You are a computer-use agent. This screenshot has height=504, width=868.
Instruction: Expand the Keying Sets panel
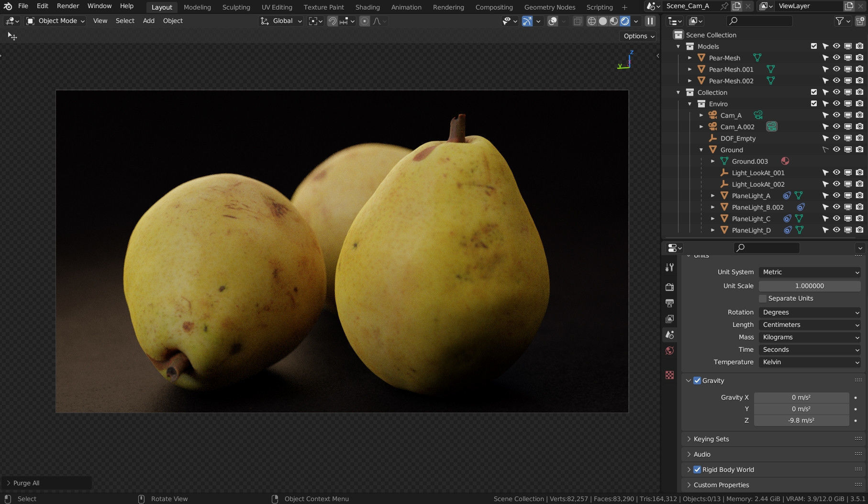(x=711, y=439)
